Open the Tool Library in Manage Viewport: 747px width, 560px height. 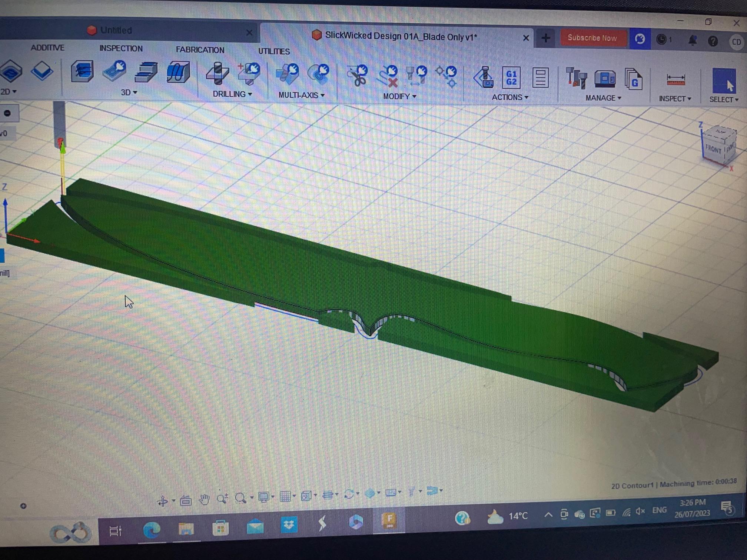(x=576, y=78)
